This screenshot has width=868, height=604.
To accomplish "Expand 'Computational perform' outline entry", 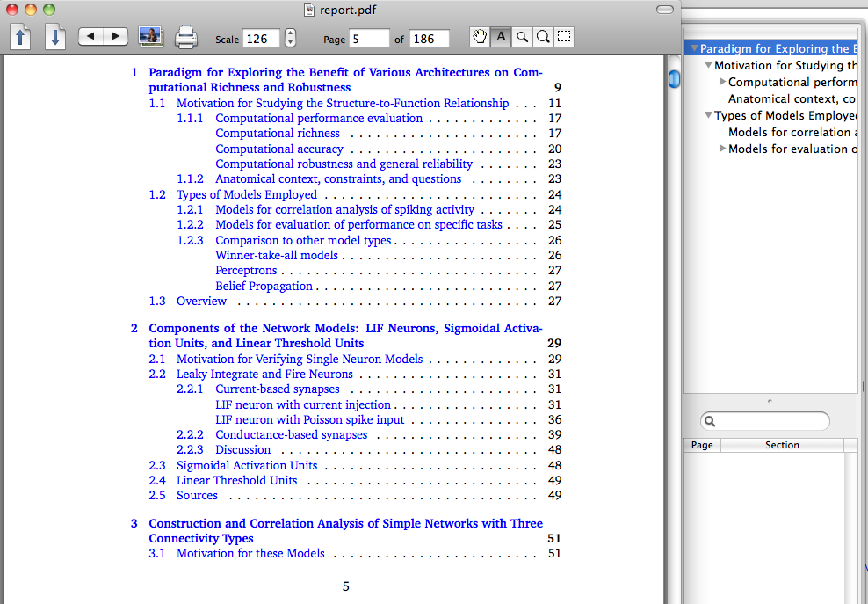I will tap(722, 82).
